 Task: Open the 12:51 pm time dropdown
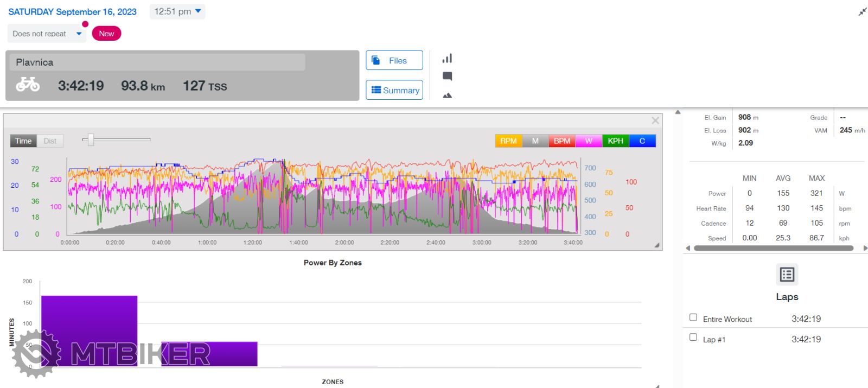pos(177,11)
